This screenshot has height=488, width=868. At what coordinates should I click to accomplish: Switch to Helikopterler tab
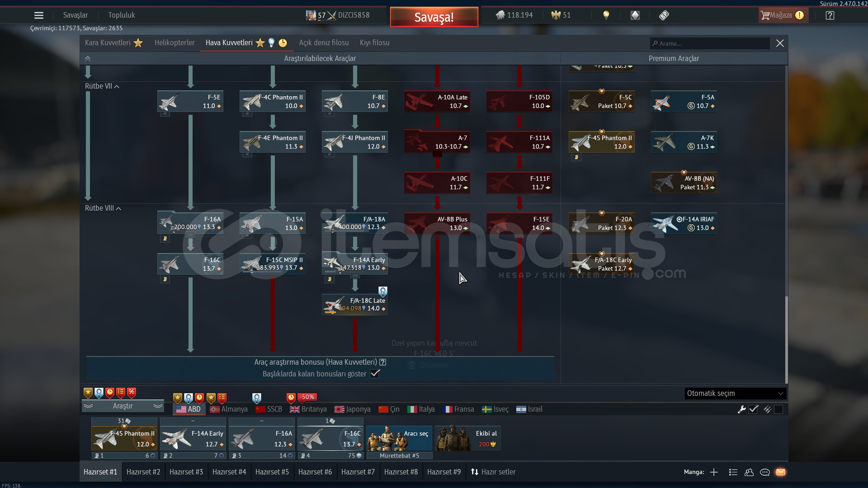[175, 43]
